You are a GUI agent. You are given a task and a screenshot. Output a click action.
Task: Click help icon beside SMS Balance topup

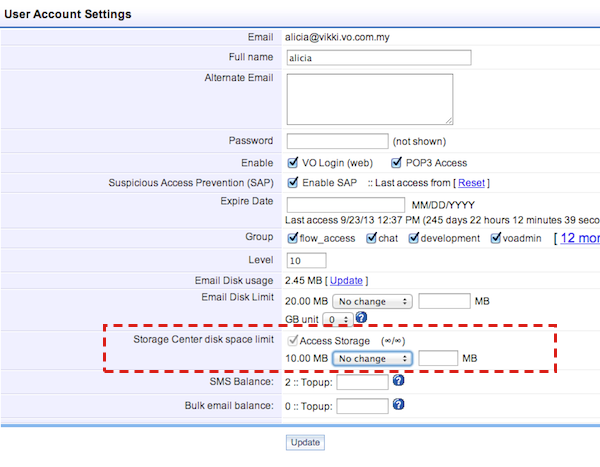pyautogui.click(x=398, y=381)
